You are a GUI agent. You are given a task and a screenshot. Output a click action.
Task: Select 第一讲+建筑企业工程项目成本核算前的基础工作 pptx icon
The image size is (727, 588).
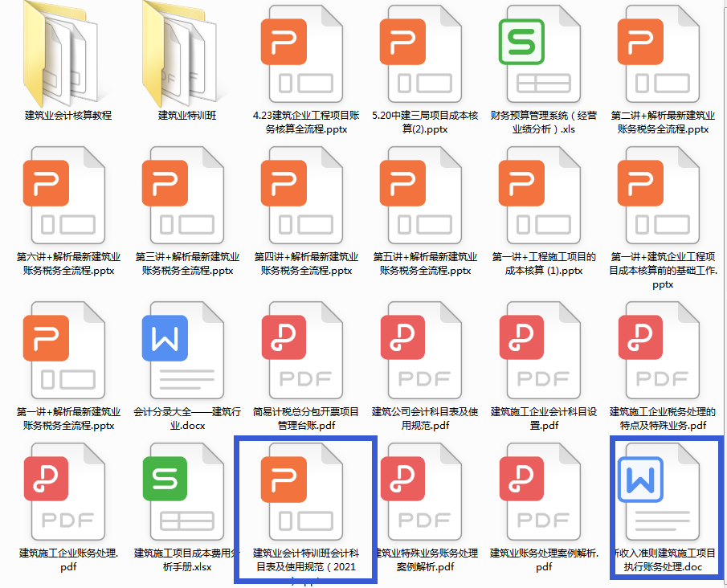click(x=659, y=195)
